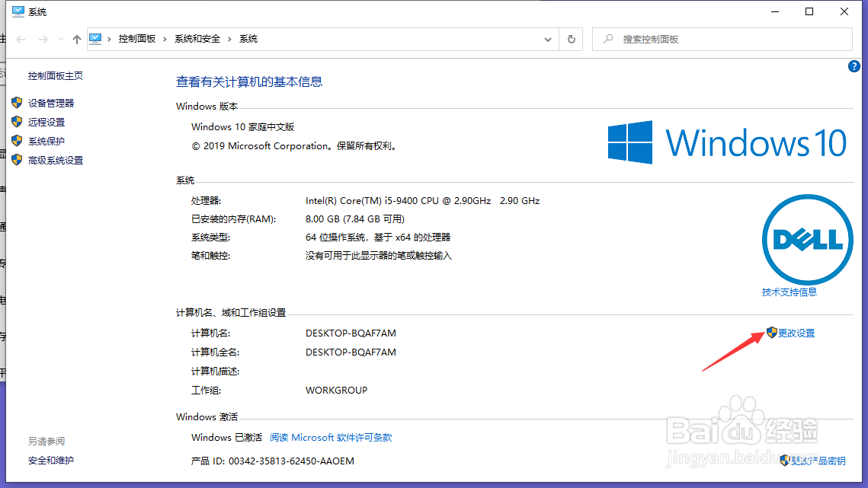Click the computer icon in address bar

(95, 39)
